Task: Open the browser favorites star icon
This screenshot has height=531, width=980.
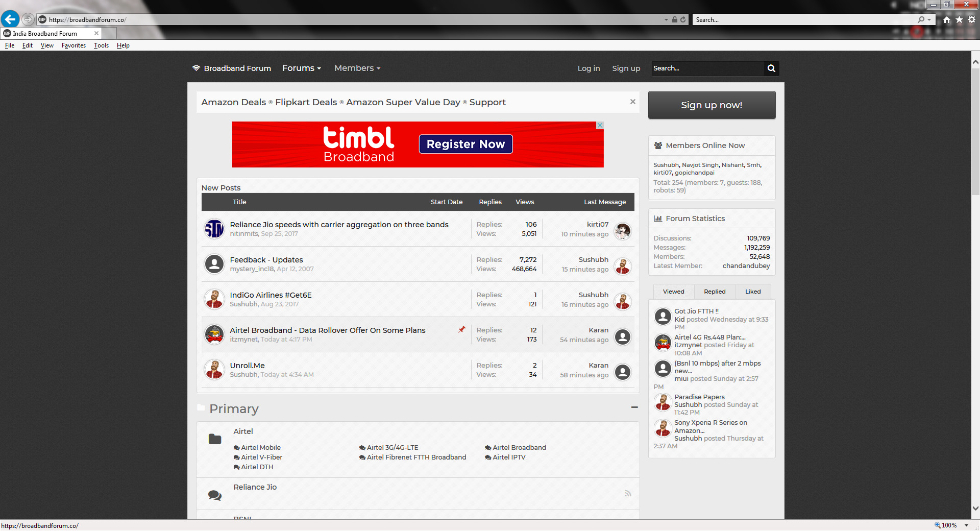Action: [x=959, y=19]
